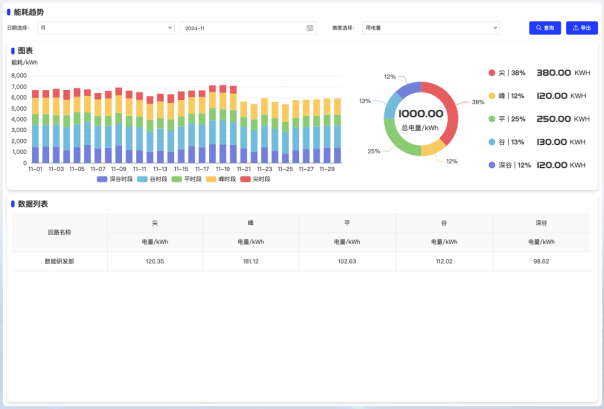Toggle the 谷时段 legend series
This screenshot has width=604, height=409.
[x=152, y=179]
